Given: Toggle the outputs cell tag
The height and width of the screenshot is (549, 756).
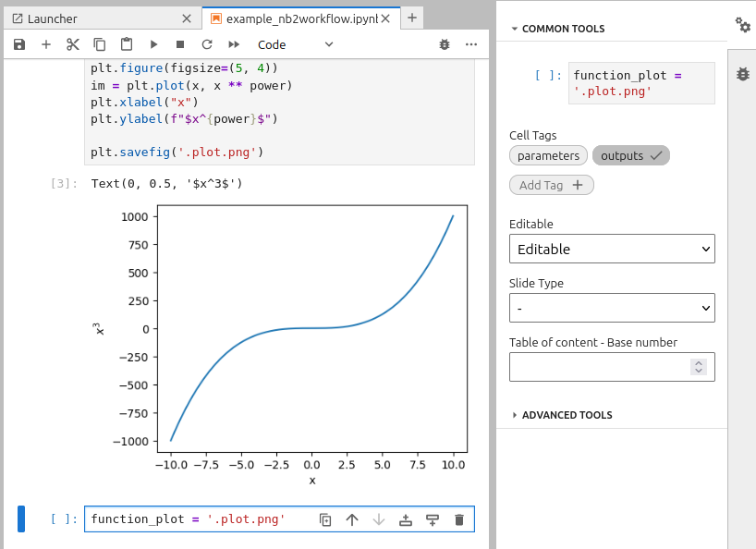Looking at the screenshot, I should 630,155.
